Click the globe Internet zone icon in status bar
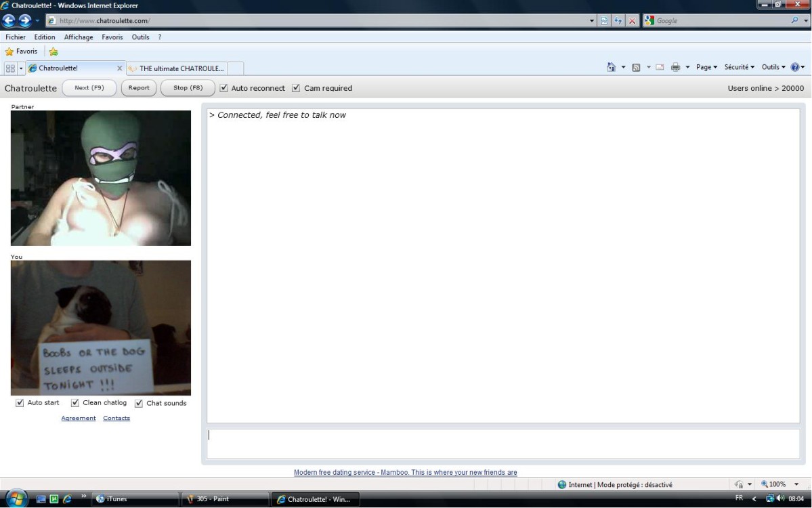This screenshot has width=812, height=508. point(562,485)
